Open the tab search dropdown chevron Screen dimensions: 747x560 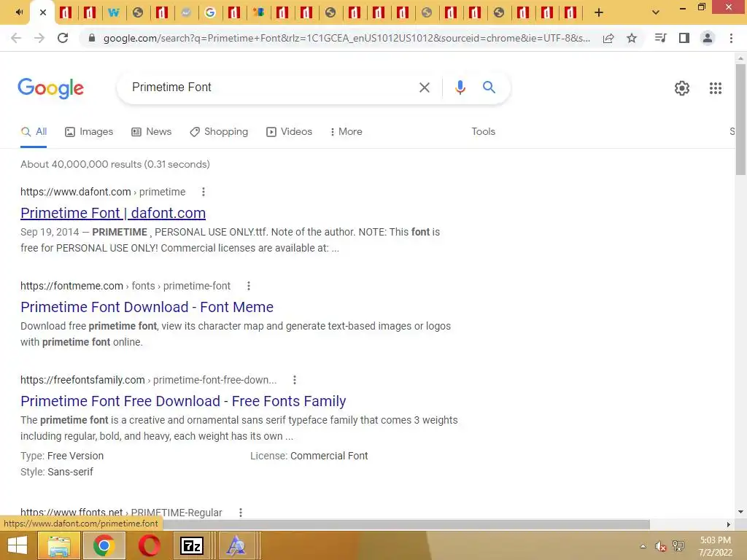(x=656, y=12)
